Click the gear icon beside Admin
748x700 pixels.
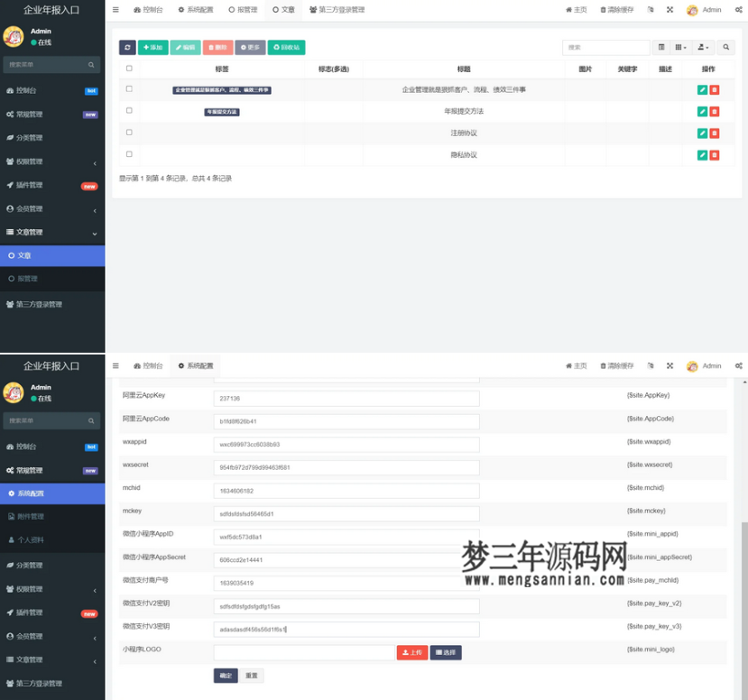pyautogui.click(x=738, y=10)
